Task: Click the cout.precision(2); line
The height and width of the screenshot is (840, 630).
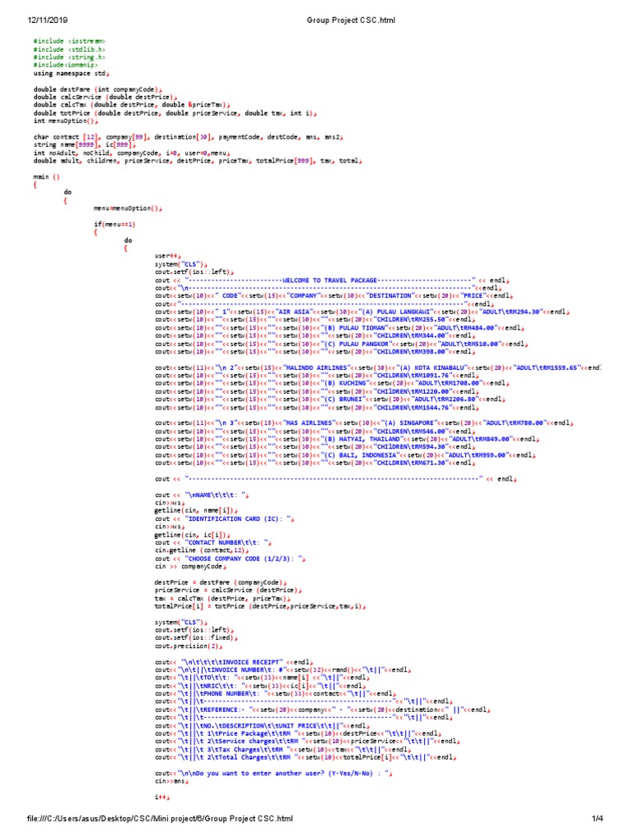Action: [189, 646]
